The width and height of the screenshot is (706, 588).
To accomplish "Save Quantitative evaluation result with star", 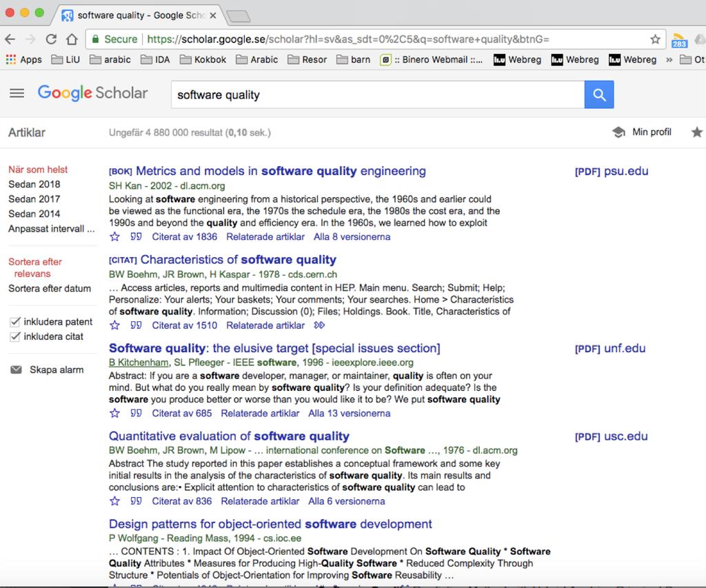I will (115, 501).
